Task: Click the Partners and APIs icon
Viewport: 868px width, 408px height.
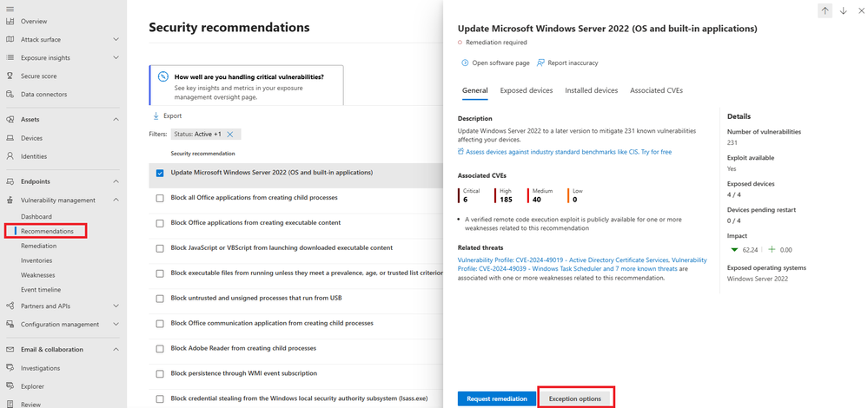Action: point(10,306)
